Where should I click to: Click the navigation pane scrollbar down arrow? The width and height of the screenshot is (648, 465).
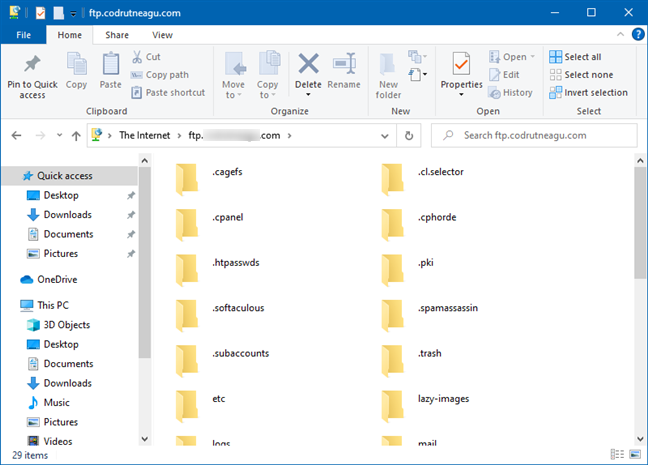pos(144,439)
